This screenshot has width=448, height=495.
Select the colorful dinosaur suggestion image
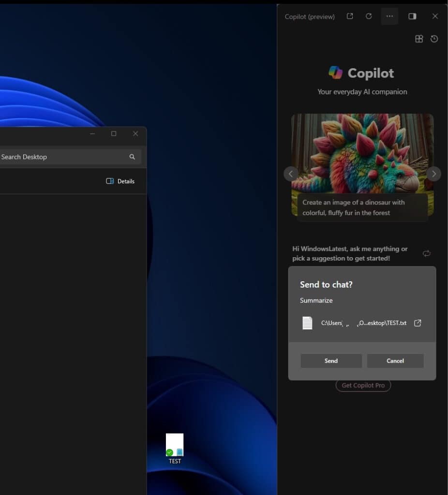coord(362,153)
